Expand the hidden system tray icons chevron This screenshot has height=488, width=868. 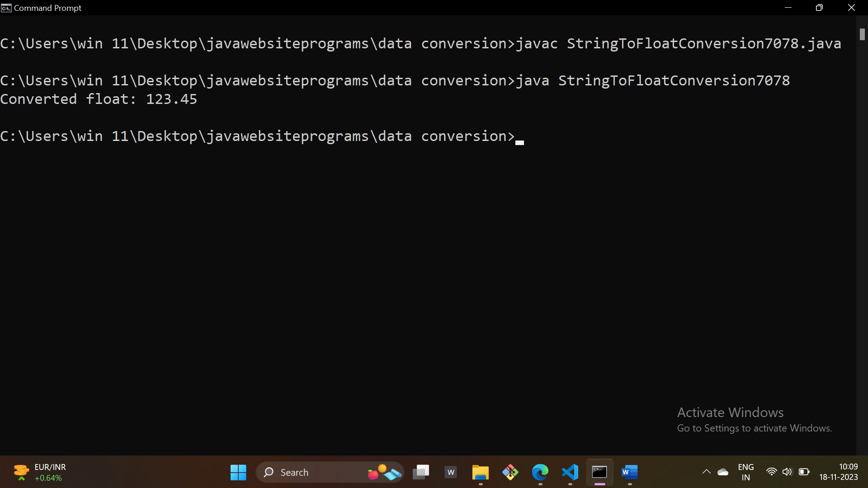[x=706, y=472]
